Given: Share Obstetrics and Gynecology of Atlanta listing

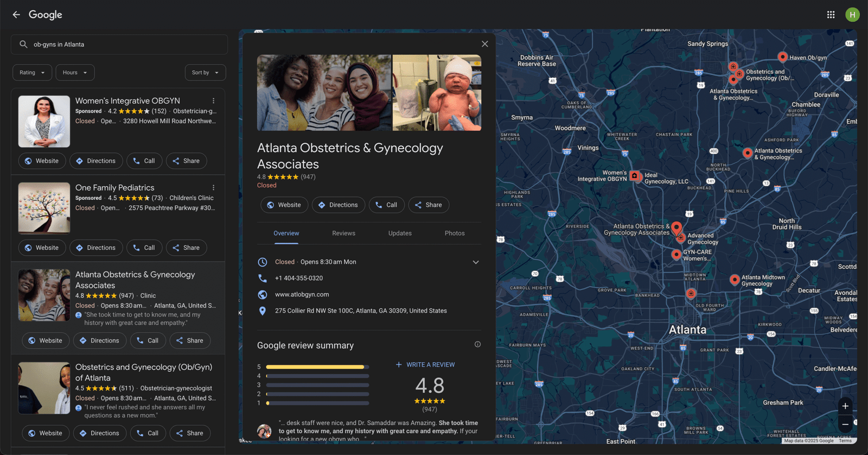Looking at the screenshot, I should [190, 433].
